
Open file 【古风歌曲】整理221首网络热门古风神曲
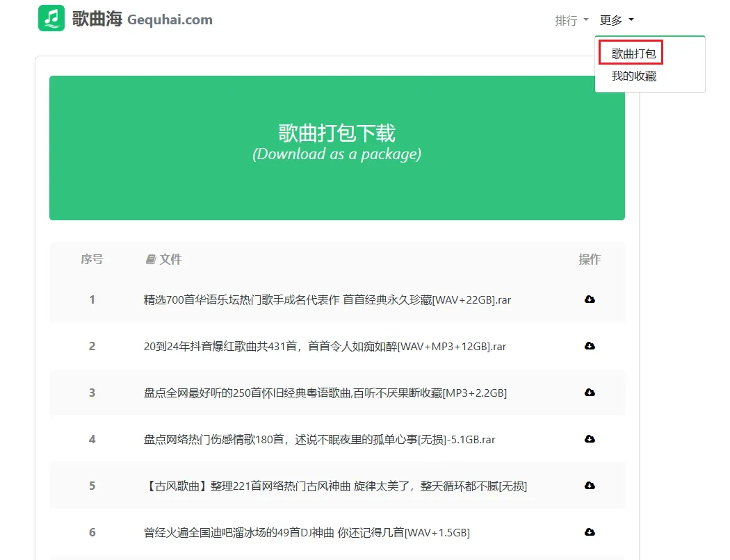point(335,486)
